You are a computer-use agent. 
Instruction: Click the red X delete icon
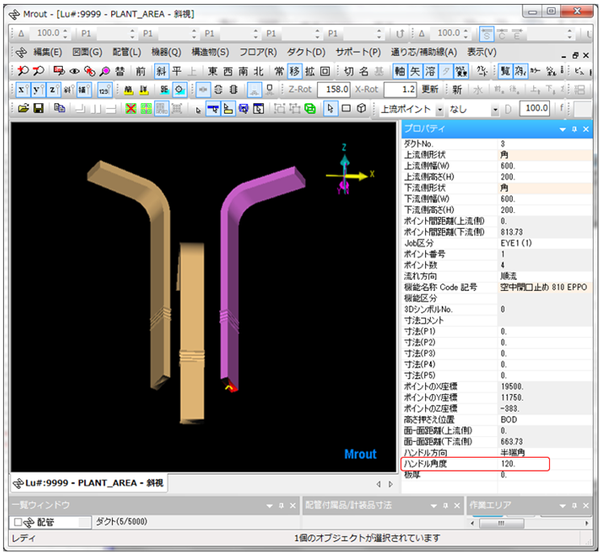click(x=132, y=108)
